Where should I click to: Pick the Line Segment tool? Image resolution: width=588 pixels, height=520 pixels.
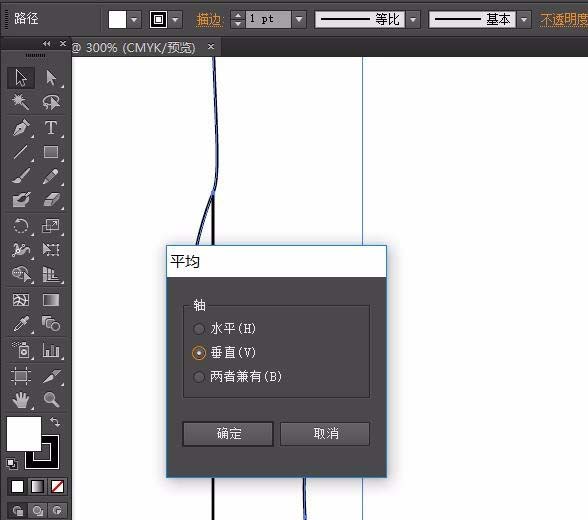click(21, 152)
